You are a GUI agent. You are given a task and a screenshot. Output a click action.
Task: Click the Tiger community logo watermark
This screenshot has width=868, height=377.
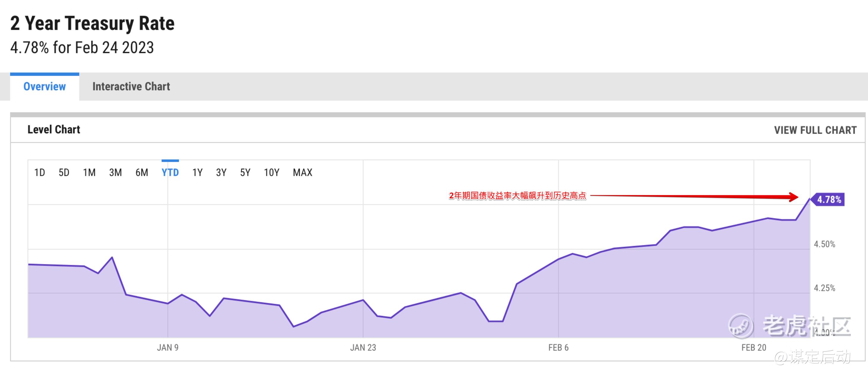pyautogui.click(x=740, y=326)
